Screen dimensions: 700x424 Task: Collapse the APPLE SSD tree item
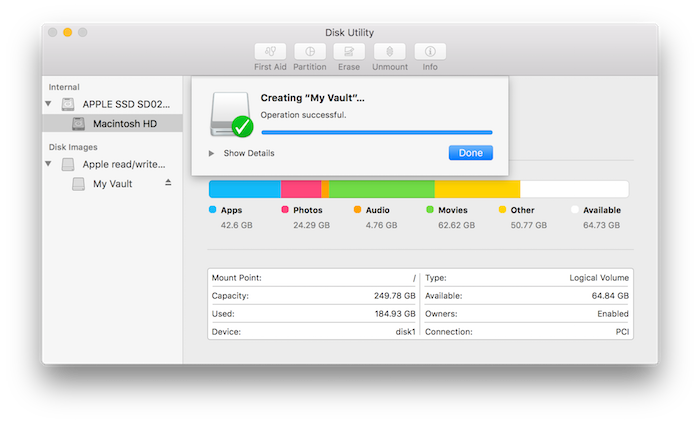click(x=48, y=104)
